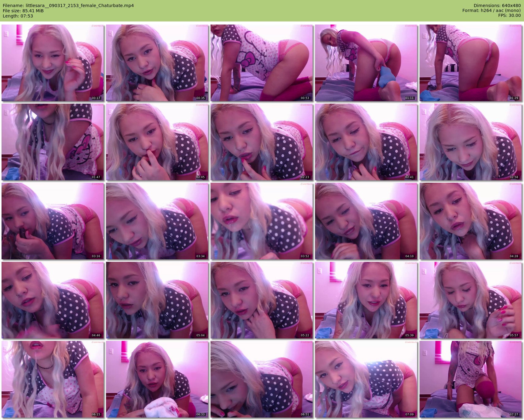
Task: Open the frame thumbnail at 05:57
Action: tap(471, 300)
